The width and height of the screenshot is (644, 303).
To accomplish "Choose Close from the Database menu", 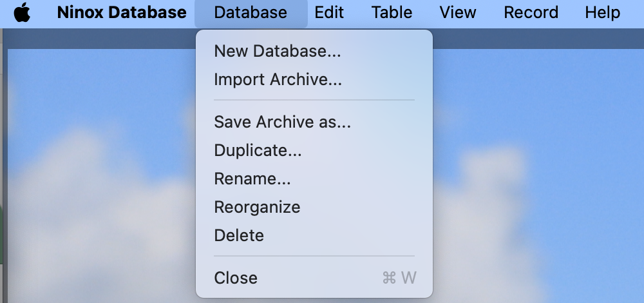I will click(236, 278).
